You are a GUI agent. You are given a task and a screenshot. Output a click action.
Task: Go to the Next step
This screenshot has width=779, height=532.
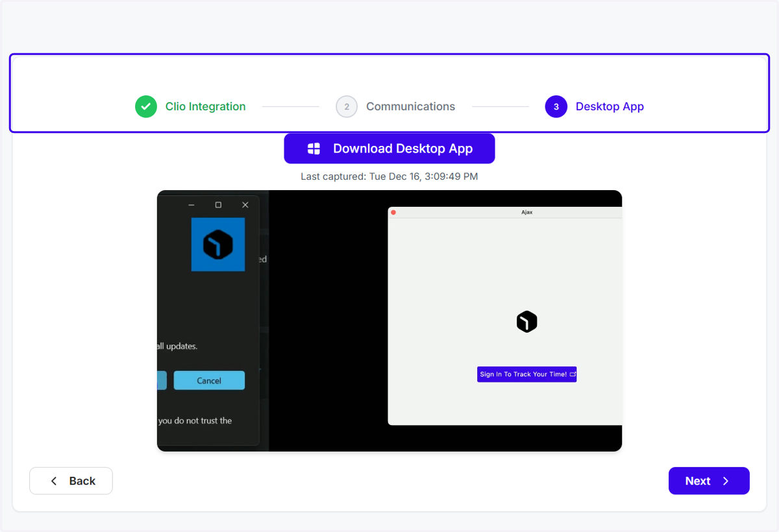click(x=709, y=481)
